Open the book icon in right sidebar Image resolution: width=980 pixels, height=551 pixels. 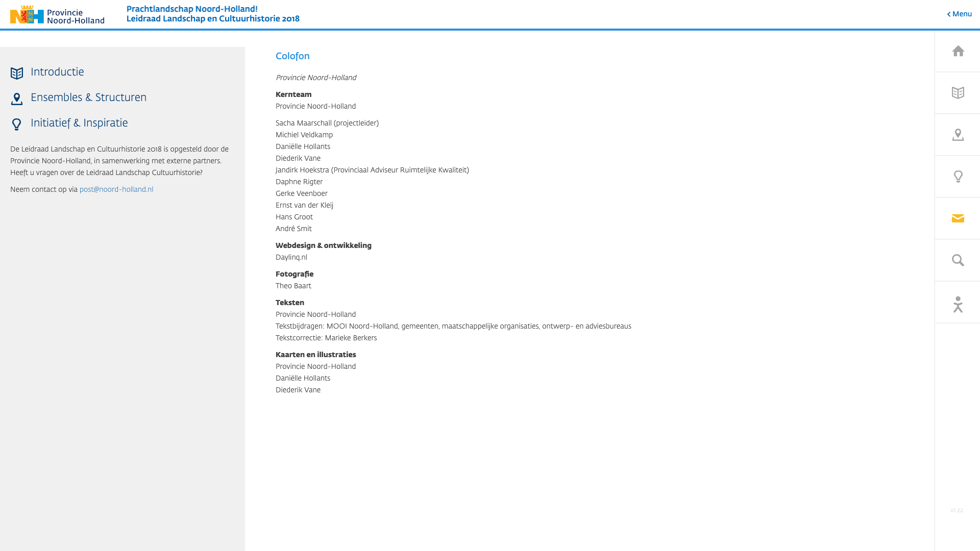click(958, 93)
